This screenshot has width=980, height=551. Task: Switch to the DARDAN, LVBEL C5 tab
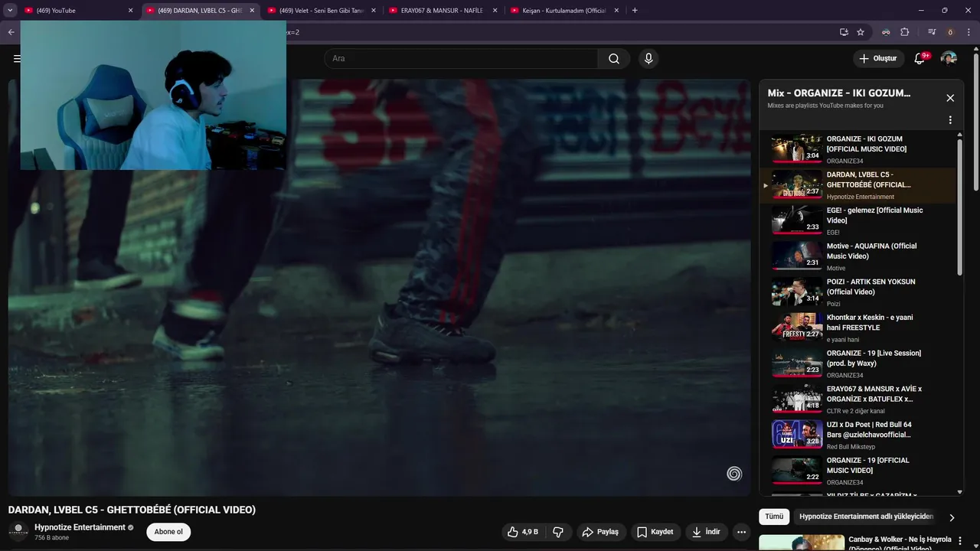coord(199,11)
